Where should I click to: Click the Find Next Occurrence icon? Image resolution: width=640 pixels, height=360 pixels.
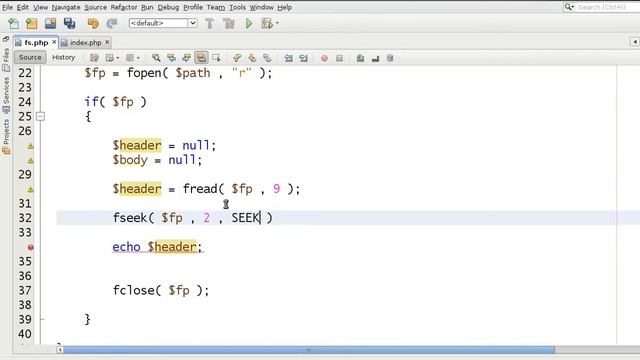tap(186, 58)
